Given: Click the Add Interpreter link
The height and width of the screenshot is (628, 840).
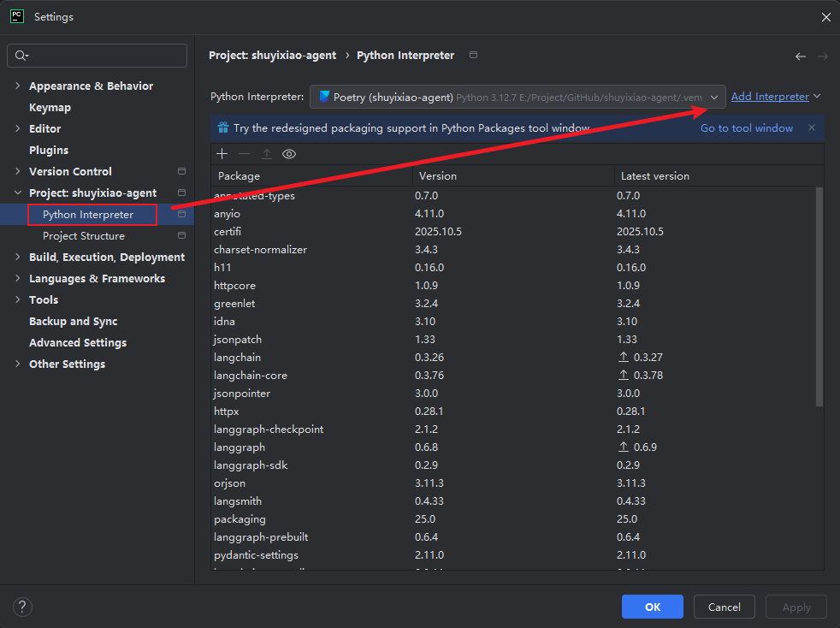Looking at the screenshot, I should (770, 97).
